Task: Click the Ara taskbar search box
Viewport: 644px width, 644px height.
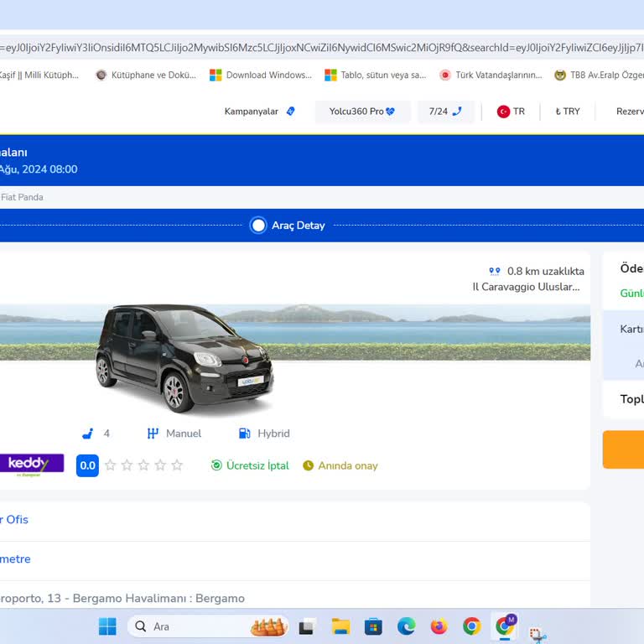Action: coord(208,626)
